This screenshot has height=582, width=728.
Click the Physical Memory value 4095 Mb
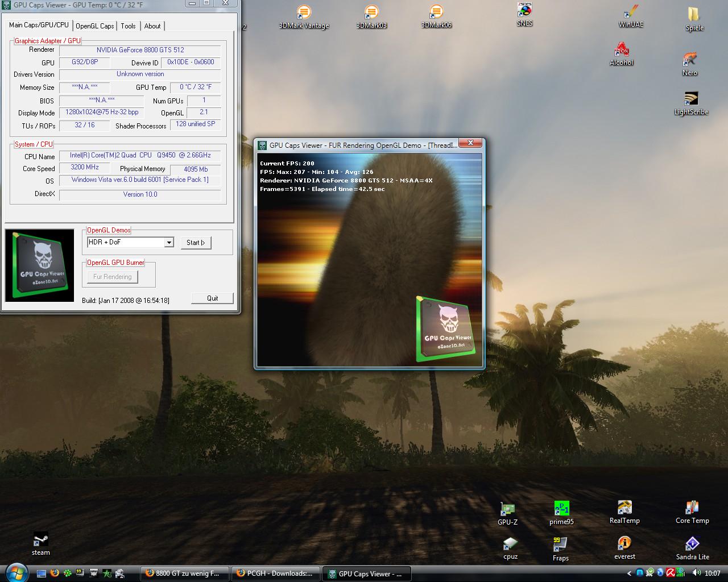(x=196, y=169)
